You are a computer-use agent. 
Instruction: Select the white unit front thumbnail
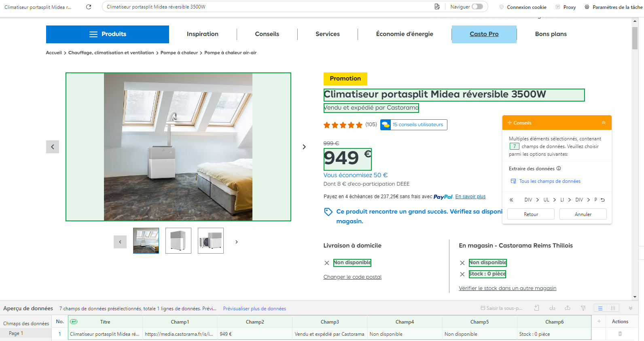[178, 241]
